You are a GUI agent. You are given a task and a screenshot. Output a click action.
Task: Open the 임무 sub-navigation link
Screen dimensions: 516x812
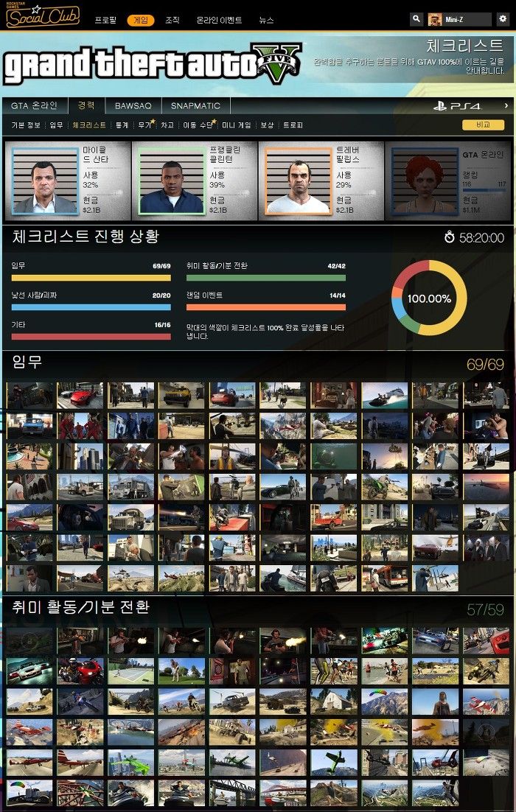(56, 125)
